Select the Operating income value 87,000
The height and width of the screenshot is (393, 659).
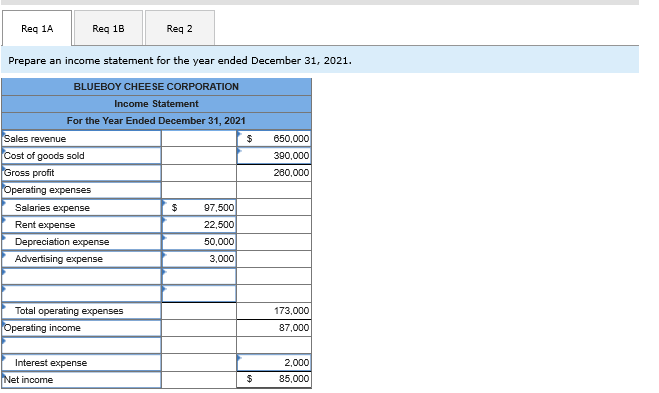(274, 328)
